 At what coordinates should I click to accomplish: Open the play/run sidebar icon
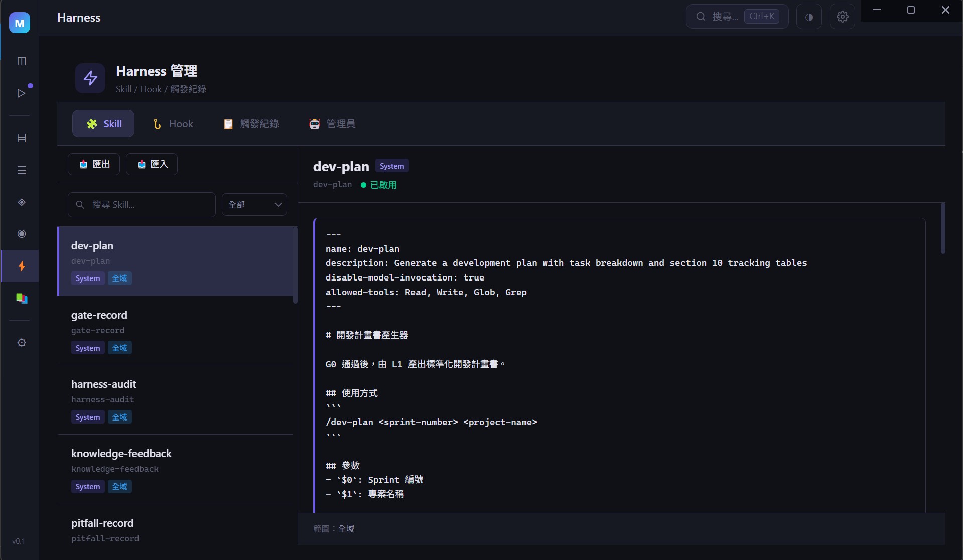[x=22, y=93]
